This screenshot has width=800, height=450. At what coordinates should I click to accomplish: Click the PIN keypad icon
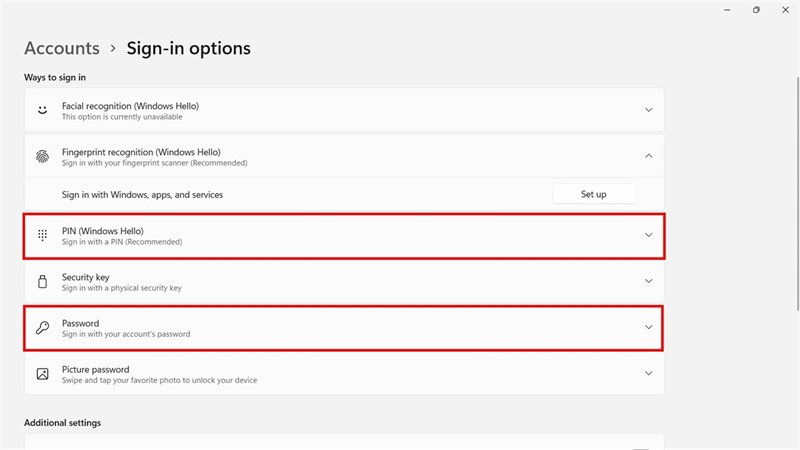point(42,235)
